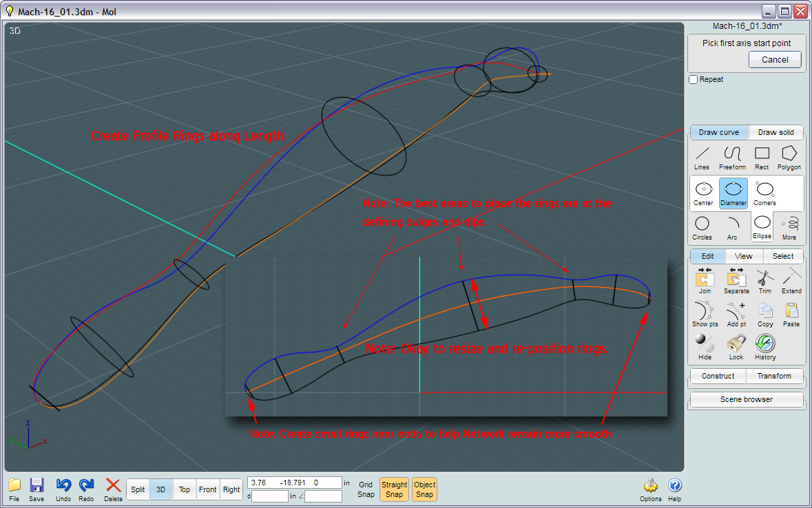Image resolution: width=812 pixels, height=508 pixels.
Task: Copy the selected objects
Action: [x=765, y=315]
